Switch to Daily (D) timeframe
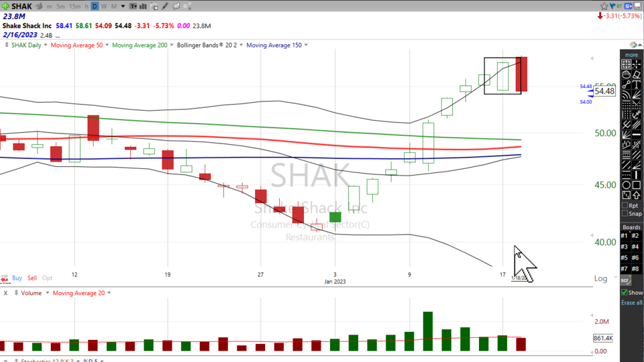The width and height of the screenshot is (644, 362). [x=95, y=6]
